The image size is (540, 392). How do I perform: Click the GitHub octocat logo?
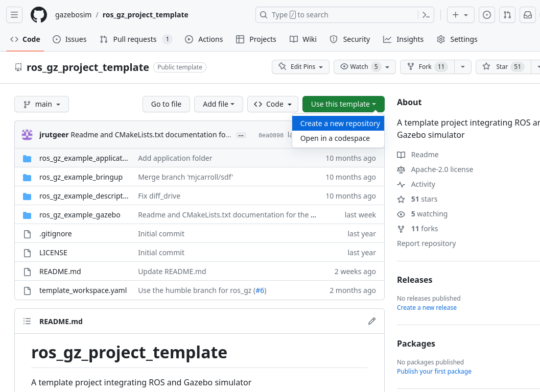39,15
